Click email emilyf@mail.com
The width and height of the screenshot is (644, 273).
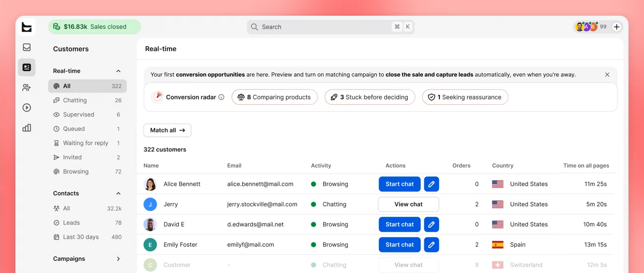point(251,244)
